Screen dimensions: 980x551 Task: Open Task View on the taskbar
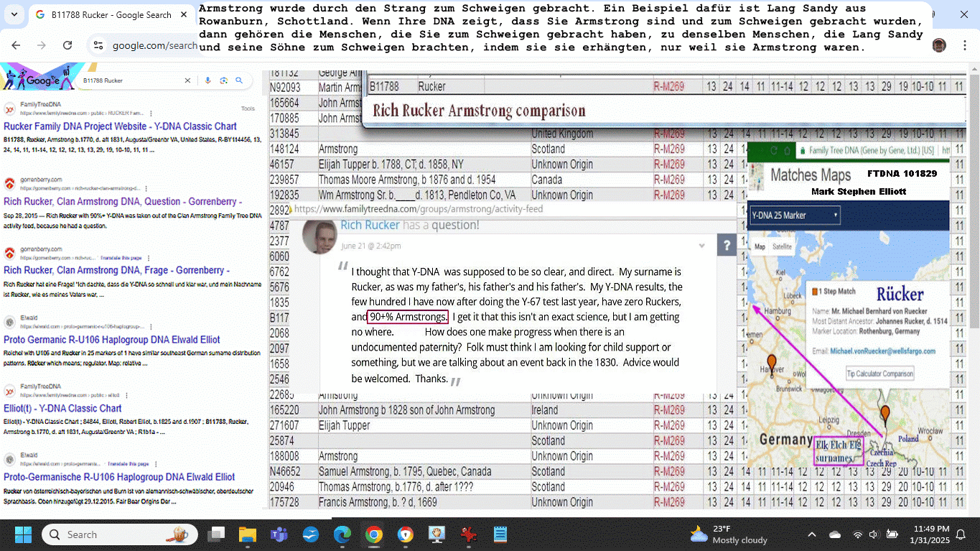(x=216, y=534)
